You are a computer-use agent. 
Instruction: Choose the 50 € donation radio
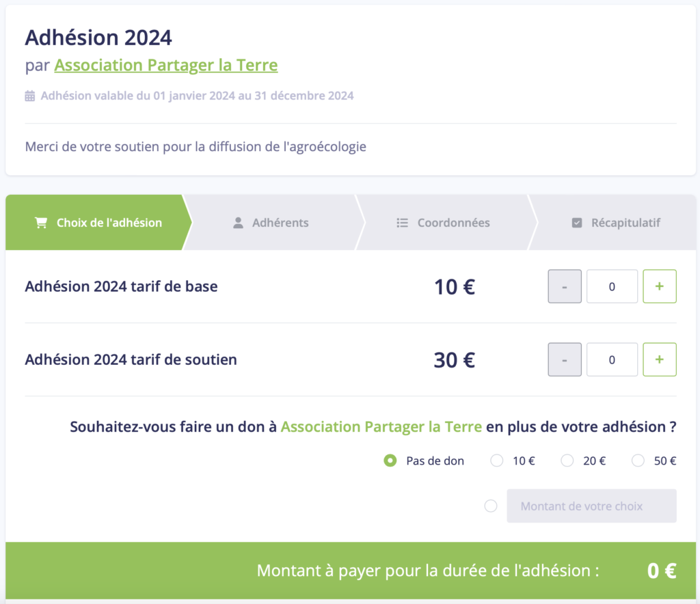click(x=638, y=461)
